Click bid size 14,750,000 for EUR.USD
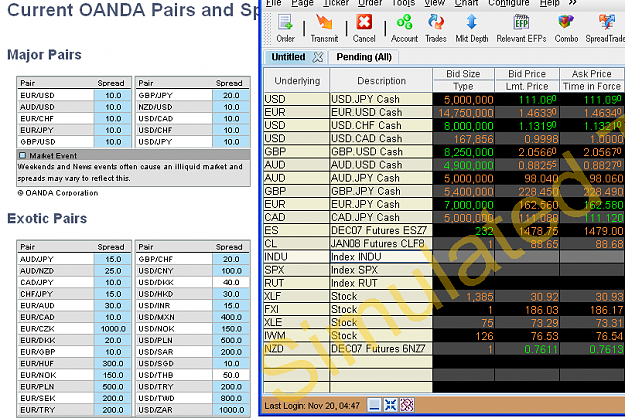 [x=464, y=112]
